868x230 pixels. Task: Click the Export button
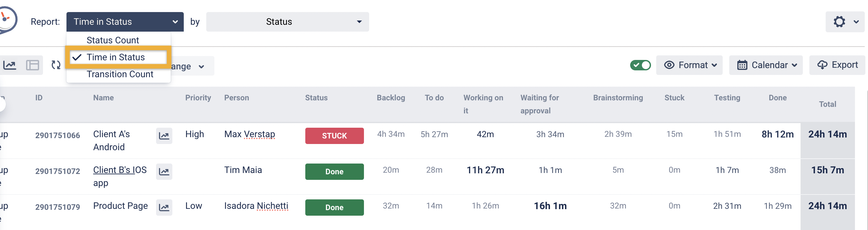coord(837,65)
